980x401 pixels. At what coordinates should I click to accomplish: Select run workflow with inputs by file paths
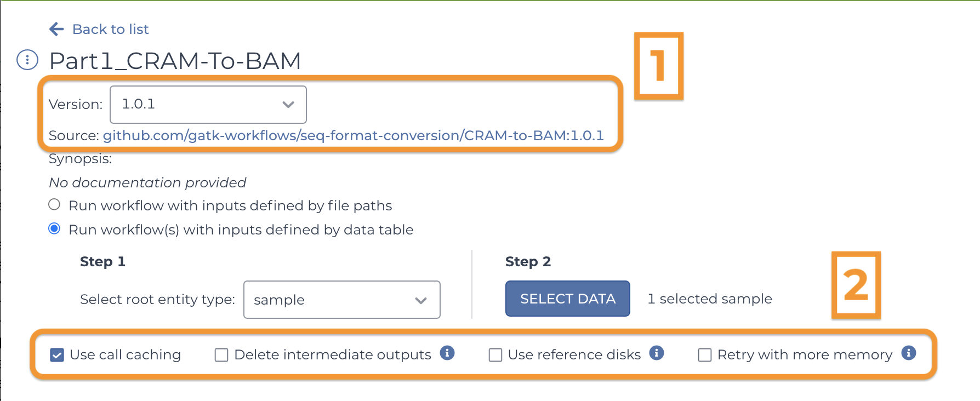click(x=54, y=204)
